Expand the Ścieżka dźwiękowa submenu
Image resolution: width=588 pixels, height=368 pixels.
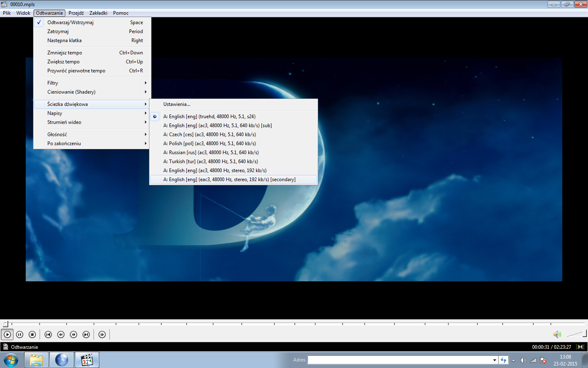[92, 104]
